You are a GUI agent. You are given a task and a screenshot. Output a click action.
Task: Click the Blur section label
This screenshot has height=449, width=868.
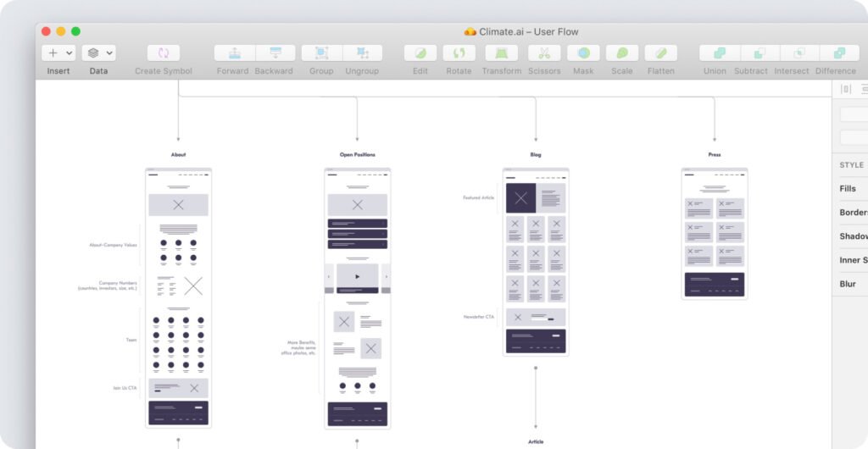848,284
